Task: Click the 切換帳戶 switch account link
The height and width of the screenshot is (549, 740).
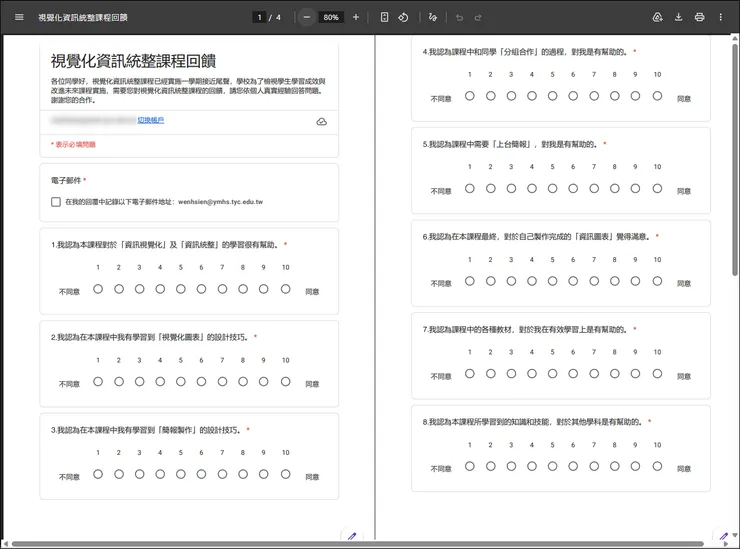Action: click(151, 120)
